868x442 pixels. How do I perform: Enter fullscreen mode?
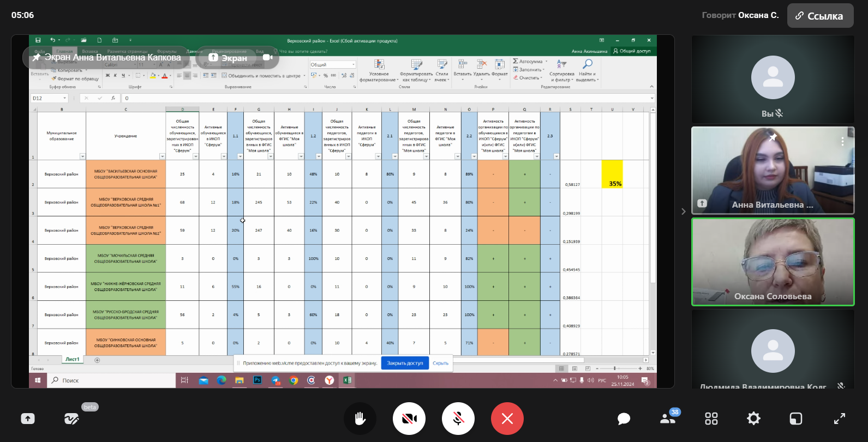tap(839, 419)
